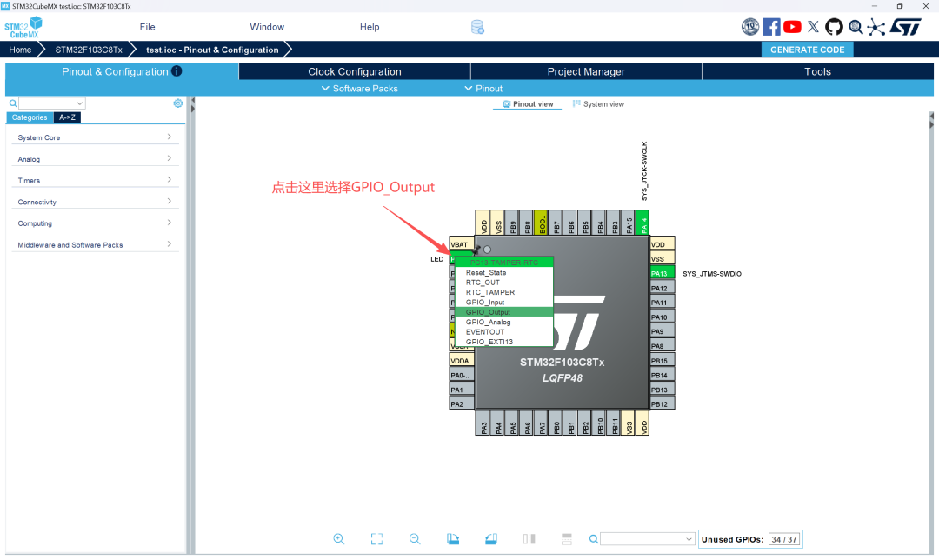Click the 10-year anniversary badge icon
939x560 pixels.
coord(749,27)
